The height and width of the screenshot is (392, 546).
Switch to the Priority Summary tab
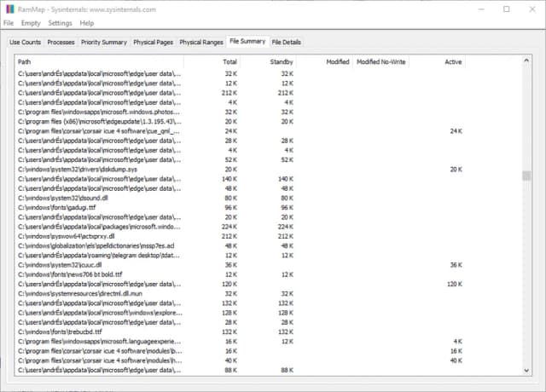click(x=104, y=42)
